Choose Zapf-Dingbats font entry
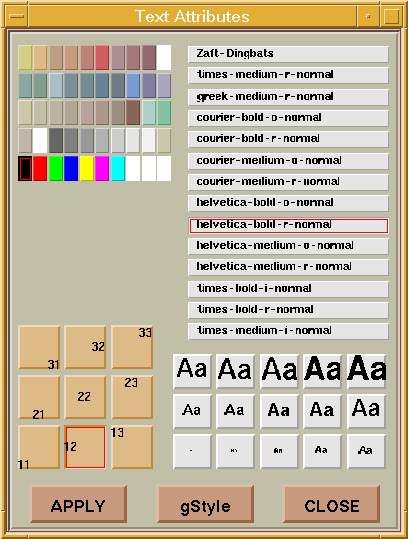408x539 pixels. pyautogui.click(x=288, y=54)
